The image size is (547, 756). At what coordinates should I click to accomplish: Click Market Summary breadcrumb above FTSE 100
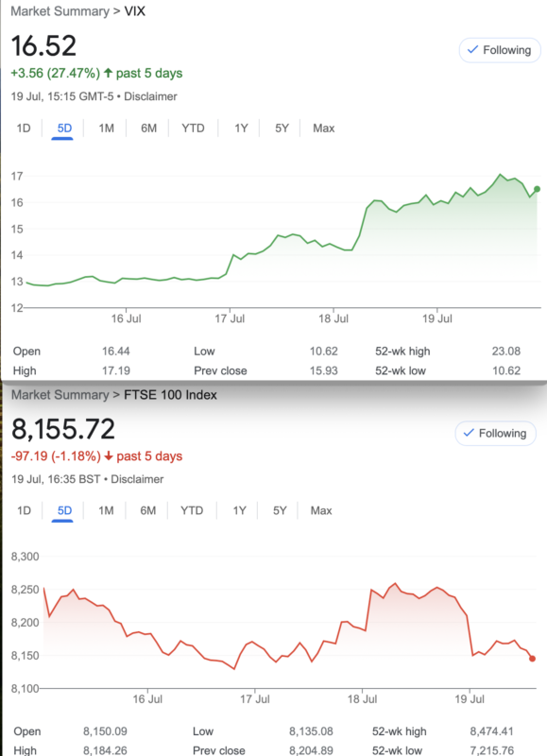point(60,395)
